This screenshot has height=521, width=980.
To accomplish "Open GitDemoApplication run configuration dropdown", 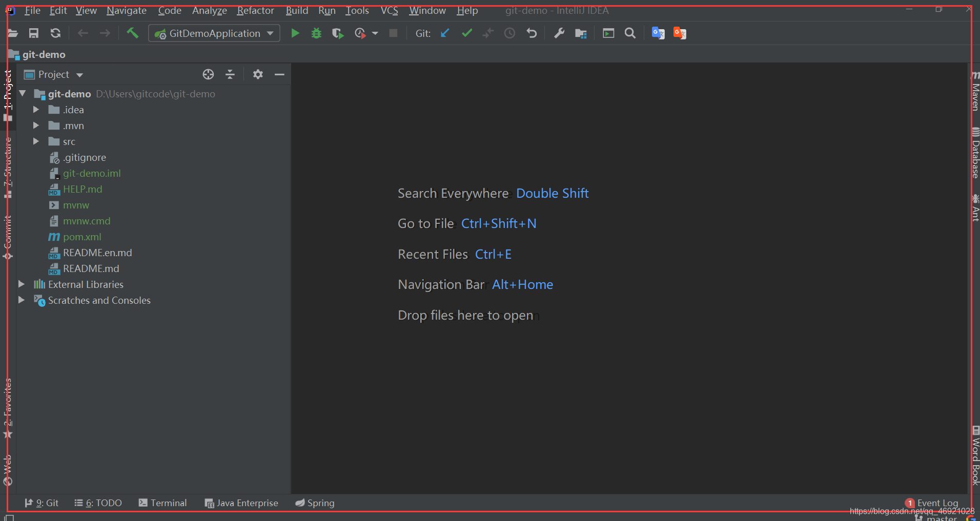I will (x=214, y=33).
